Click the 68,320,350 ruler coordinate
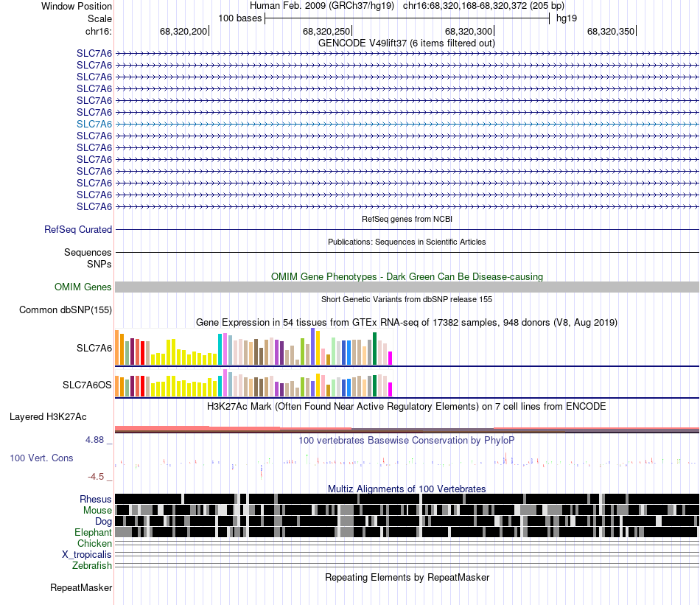This screenshot has height=605, width=700. click(x=611, y=31)
